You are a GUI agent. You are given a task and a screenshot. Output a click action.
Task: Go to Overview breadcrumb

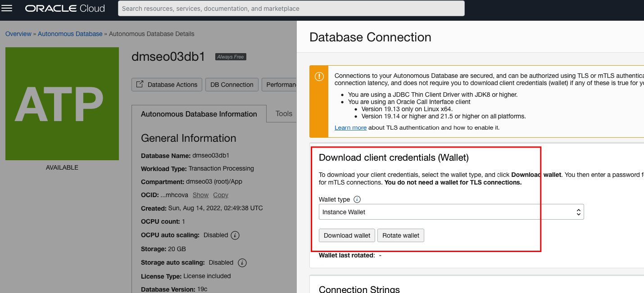pos(18,34)
